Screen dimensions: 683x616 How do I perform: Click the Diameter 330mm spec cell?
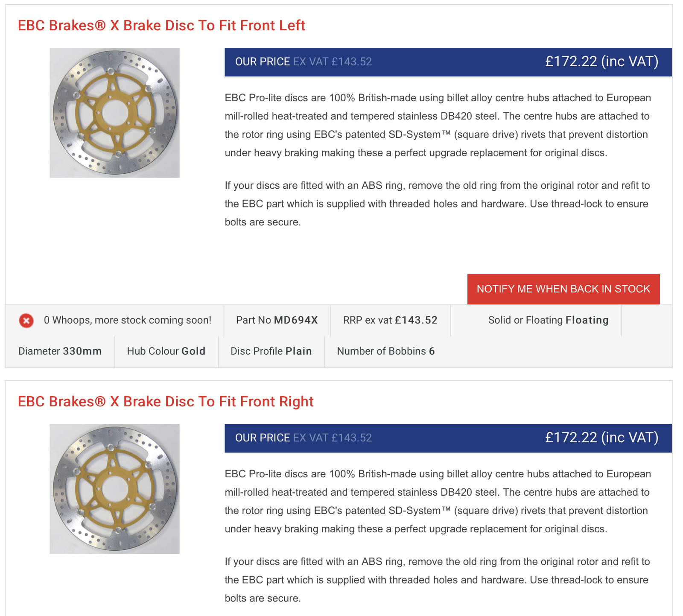point(60,351)
